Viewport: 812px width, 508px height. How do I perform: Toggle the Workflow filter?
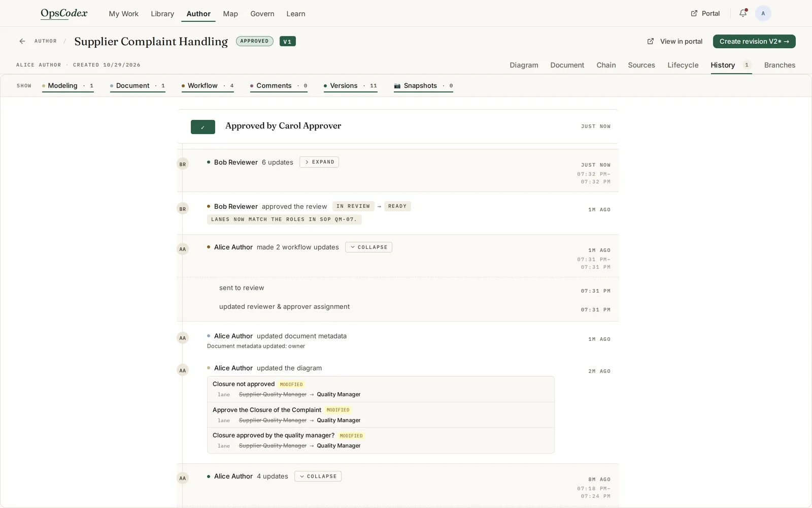pos(208,86)
